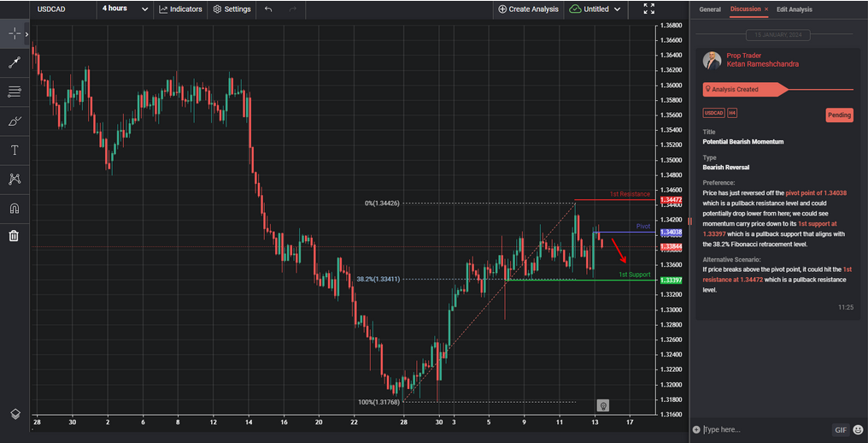Click the Analysis Created banner
The width and height of the screenshot is (868, 443).
pos(744,89)
